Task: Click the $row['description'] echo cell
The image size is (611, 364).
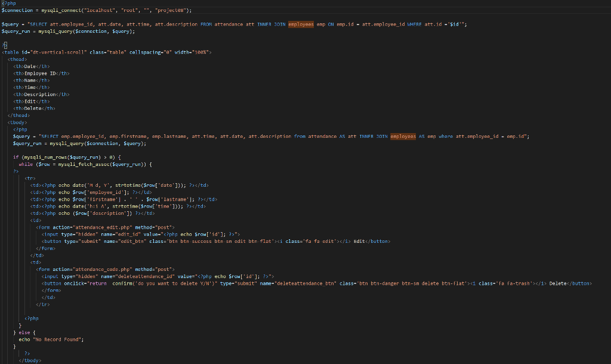Action: (92, 214)
